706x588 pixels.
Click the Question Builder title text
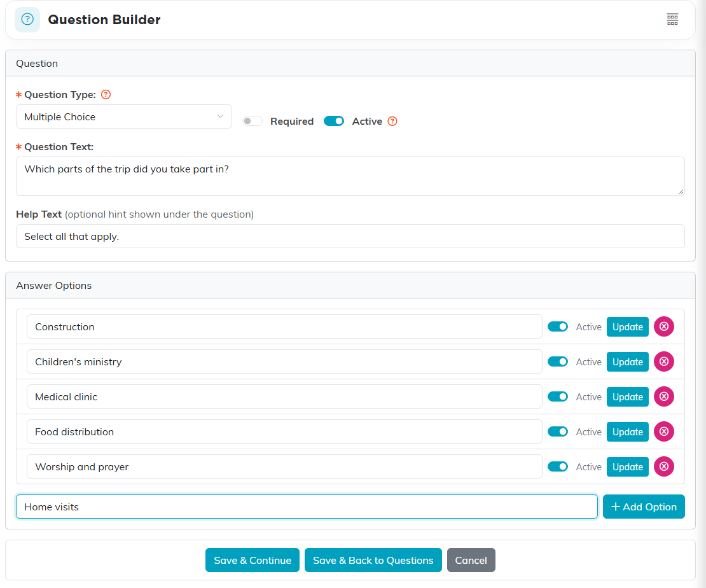coord(104,19)
